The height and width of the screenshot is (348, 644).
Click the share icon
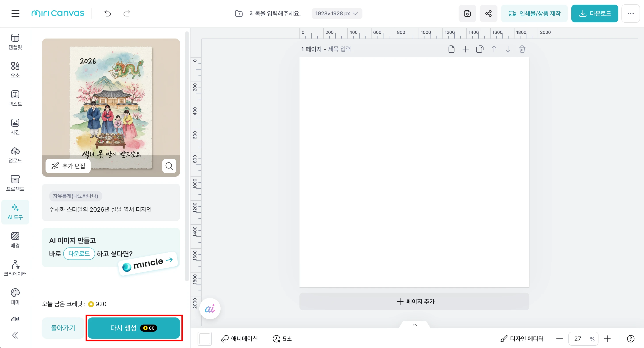pyautogui.click(x=488, y=14)
